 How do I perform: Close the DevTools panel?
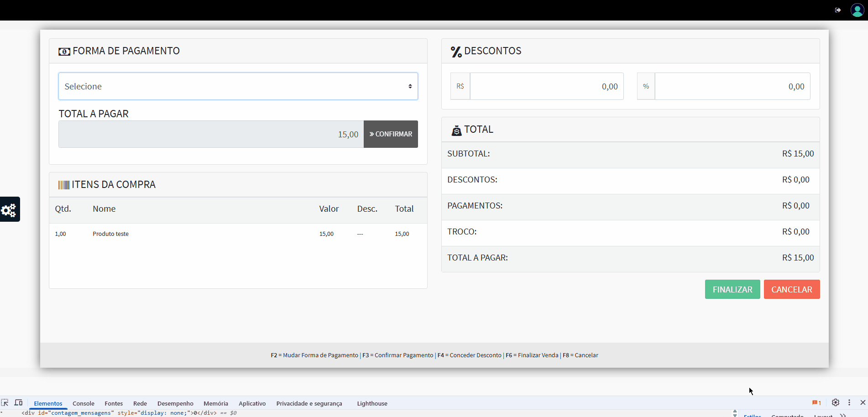(863, 402)
